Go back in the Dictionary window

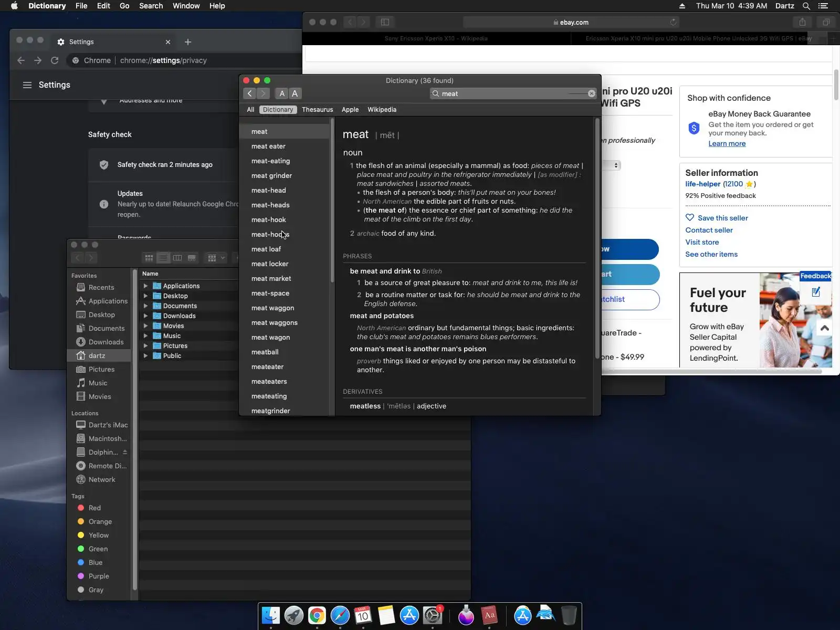pyautogui.click(x=250, y=93)
